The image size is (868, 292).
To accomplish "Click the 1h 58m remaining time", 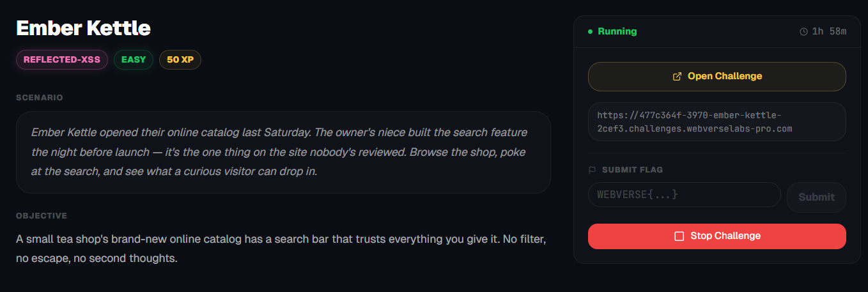I will [829, 31].
